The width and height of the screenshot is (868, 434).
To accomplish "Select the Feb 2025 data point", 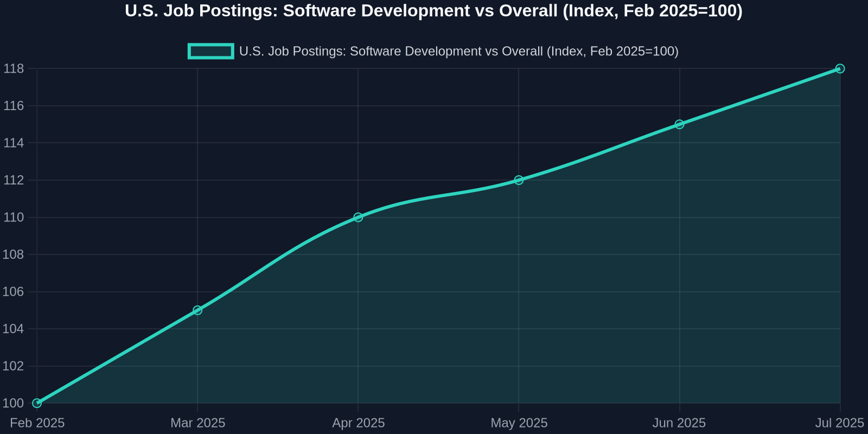I will [37, 403].
